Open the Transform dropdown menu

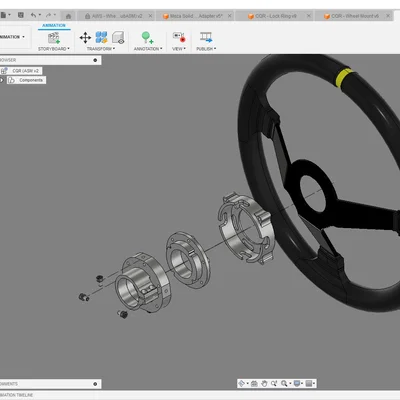[x=101, y=49]
